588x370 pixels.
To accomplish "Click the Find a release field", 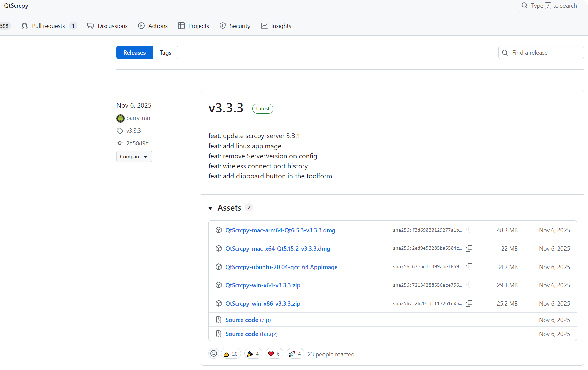I will click(x=545, y=53).
